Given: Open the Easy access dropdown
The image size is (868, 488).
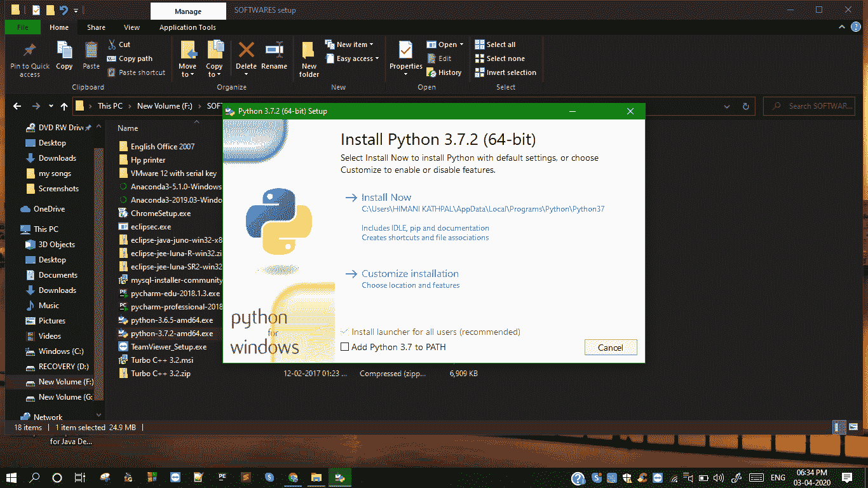Looking at the screenshot, I should (x=351, y=58).
